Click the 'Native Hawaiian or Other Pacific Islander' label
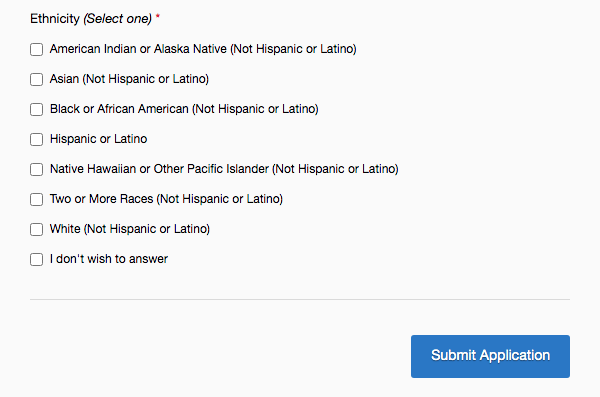This screenshot has height=397, width=600. [x=224, y=169]
